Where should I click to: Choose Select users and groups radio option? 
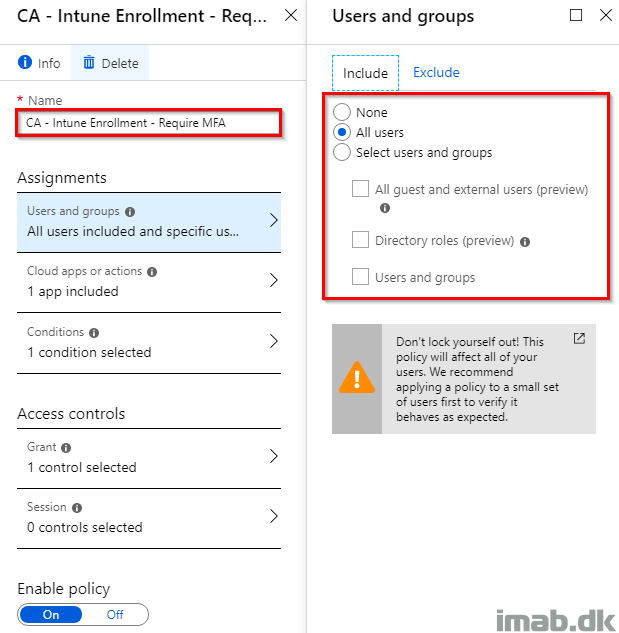[342, 152]
